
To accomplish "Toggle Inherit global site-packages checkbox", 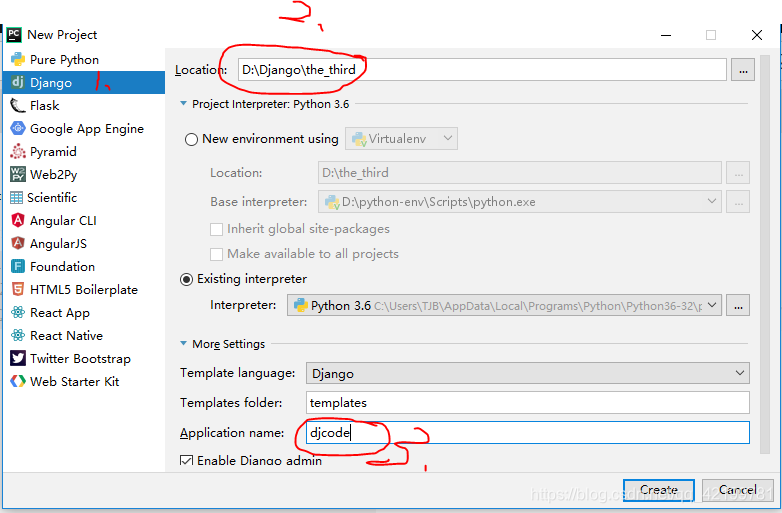I will [x=216, y=229].
